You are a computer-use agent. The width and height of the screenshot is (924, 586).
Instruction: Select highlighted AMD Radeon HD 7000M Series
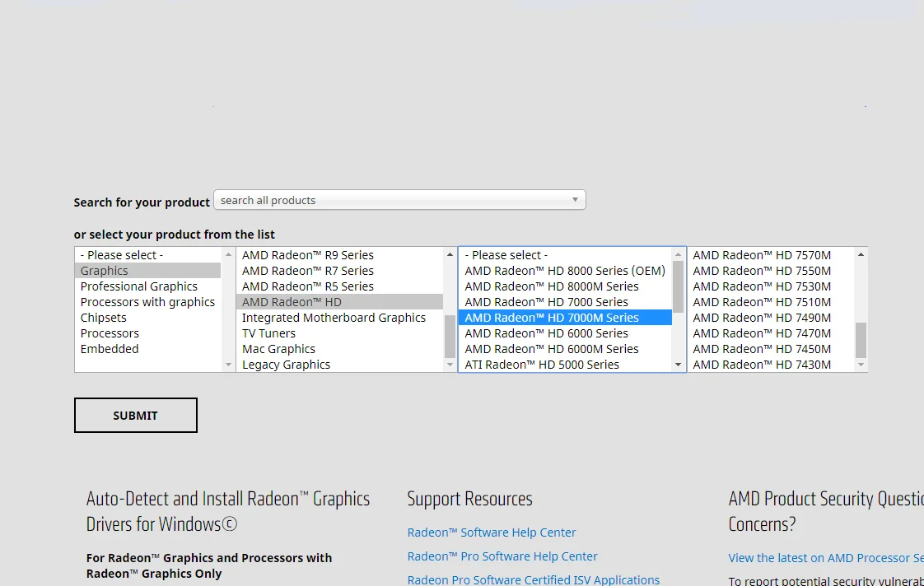tap(566, 318)
